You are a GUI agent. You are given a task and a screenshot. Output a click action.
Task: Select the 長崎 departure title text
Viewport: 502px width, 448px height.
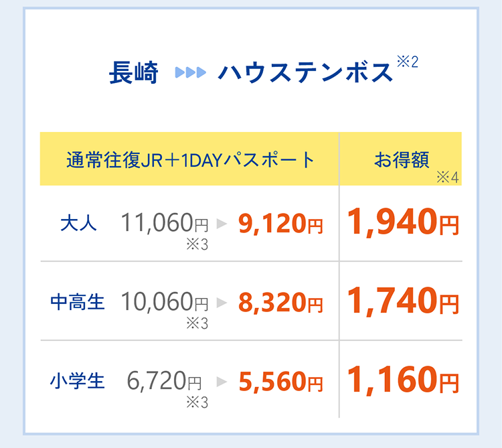[x=133, y=73]
